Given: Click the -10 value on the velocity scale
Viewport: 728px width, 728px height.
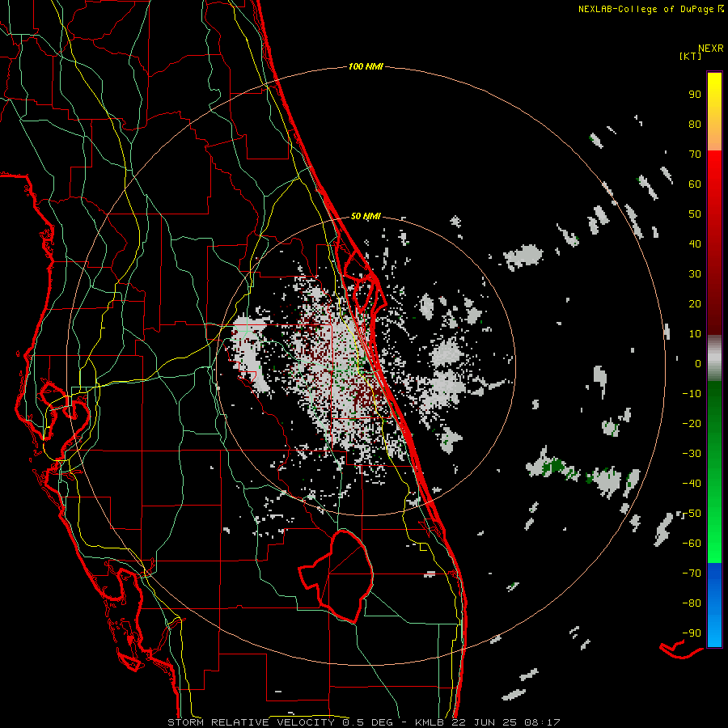Looking at the screenshot, I should (x=692, y=394).
